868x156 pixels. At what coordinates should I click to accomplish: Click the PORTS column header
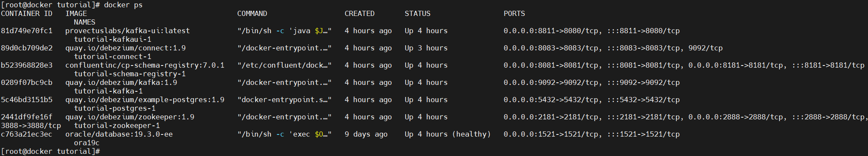514,14
